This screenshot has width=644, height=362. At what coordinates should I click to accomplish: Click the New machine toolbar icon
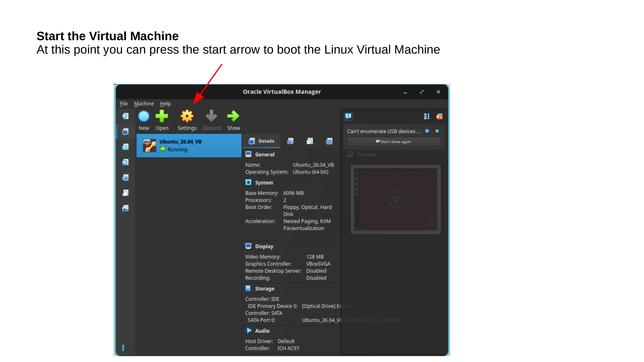pos(144,116)
